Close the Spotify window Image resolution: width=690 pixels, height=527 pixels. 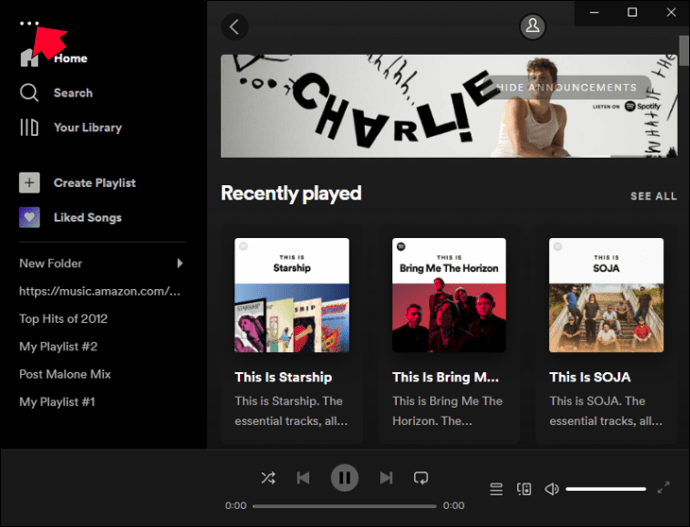671,12
